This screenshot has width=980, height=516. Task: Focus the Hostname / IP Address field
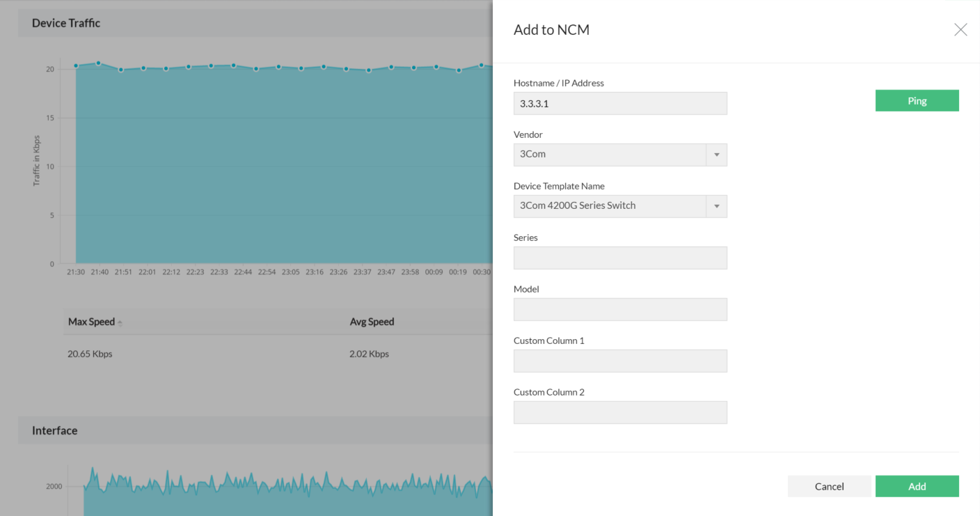click(620, 103)
